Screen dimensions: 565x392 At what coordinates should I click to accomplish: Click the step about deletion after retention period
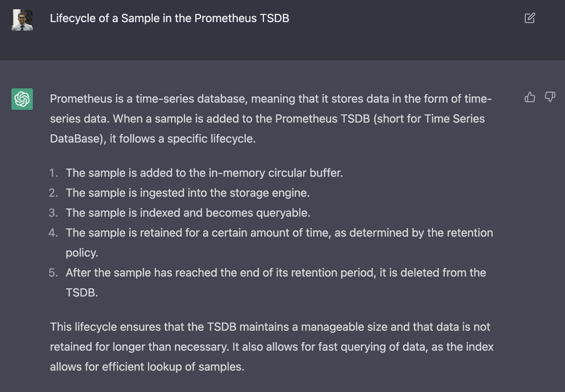pos(275,273)
